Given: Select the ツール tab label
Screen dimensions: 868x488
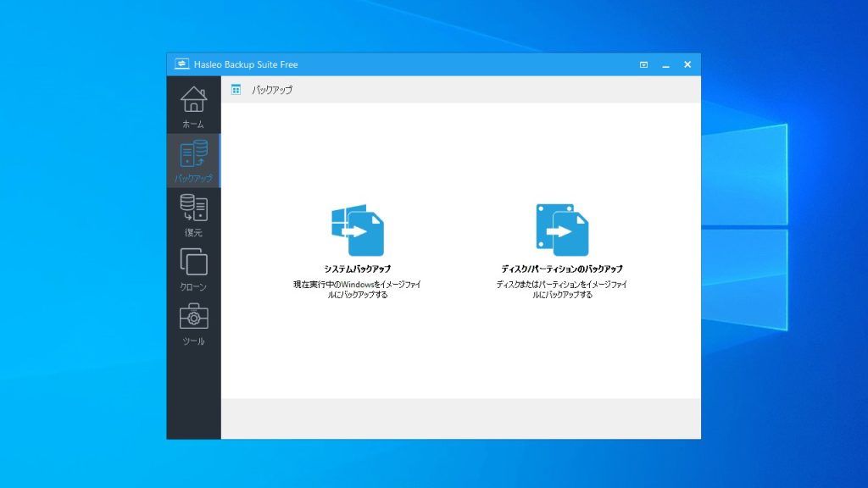Looking at the screenshot, I should pos(193,341).
